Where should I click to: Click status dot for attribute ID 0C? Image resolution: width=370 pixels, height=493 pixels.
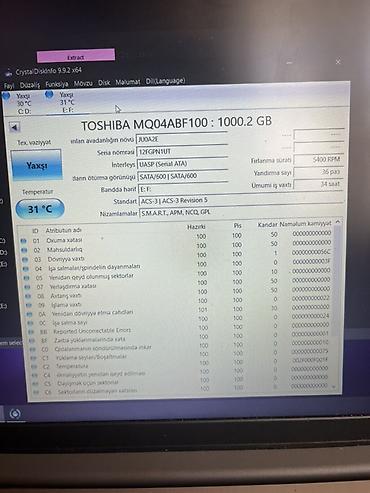point(30,323)
